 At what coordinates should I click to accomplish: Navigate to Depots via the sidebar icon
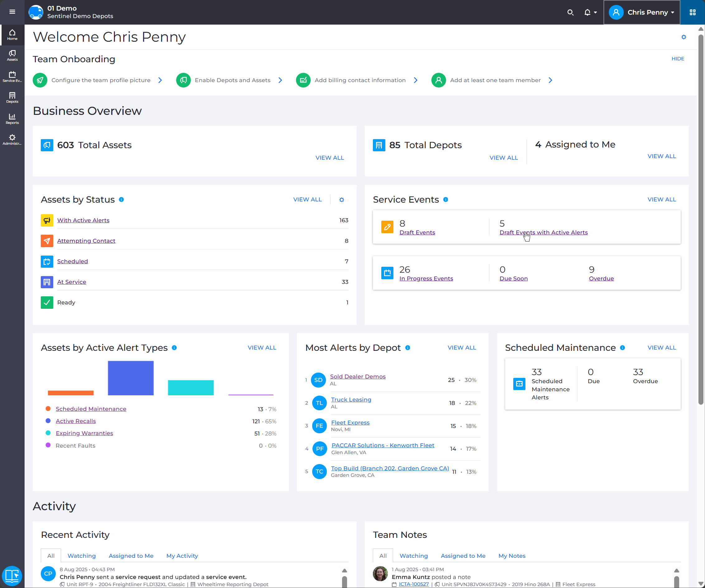[x=12, y=97]
